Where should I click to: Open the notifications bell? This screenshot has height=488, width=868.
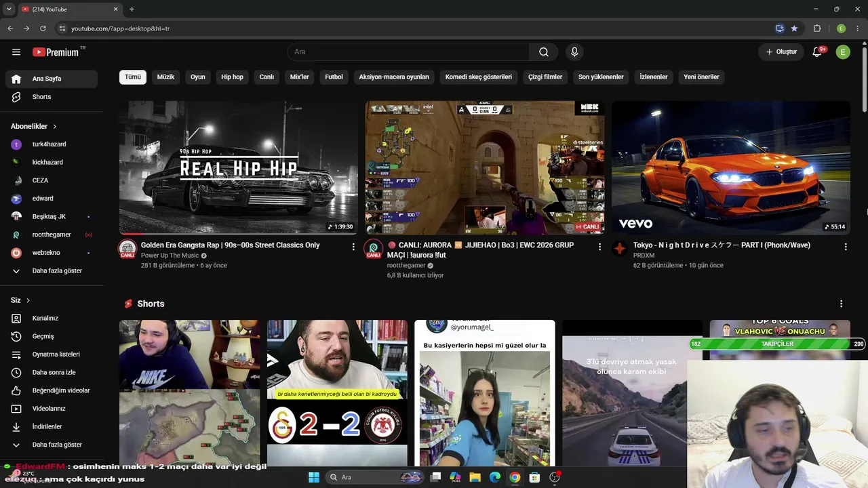click(817, 52)
